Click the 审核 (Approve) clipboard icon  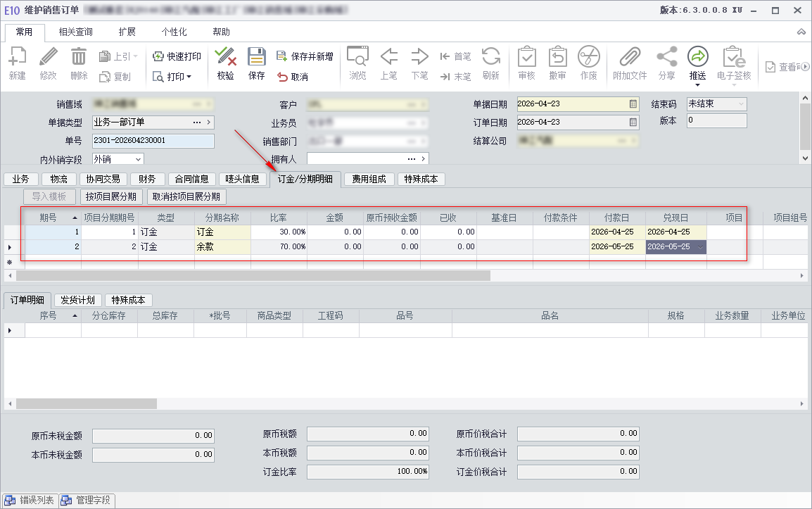pyautogui.click(x=526, y=63)
